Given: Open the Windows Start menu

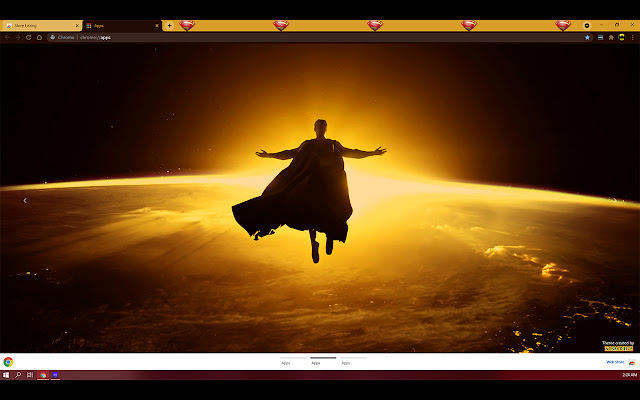Looking at the screenshot, I should coord(6,375).
